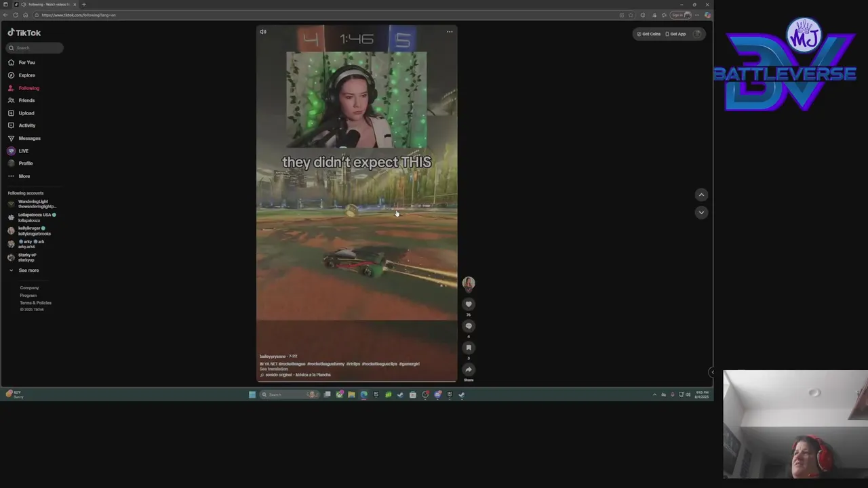Expand Terms & Policies footer section
Viewport: 868px width, 488px height.
point(35,303)
